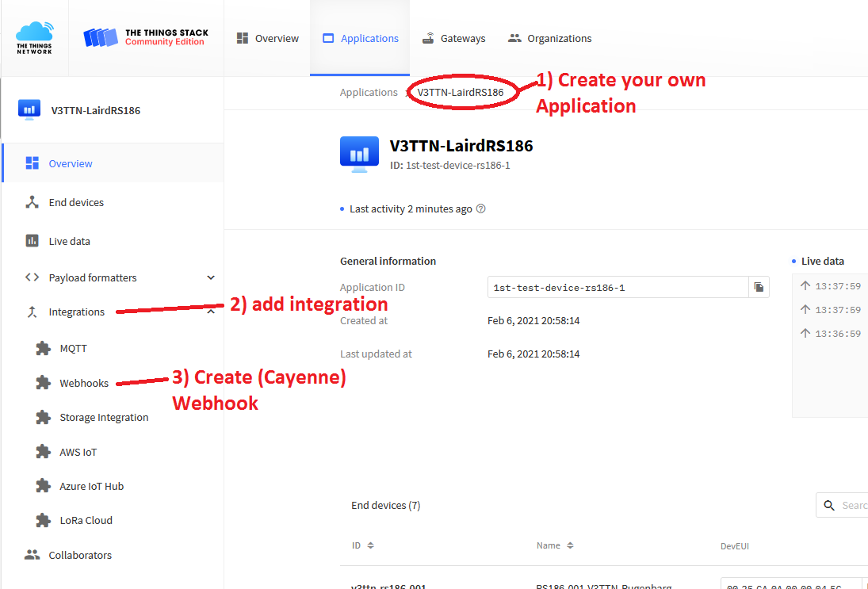Image resolution: width=868 pixels, height=589 pixels.
Task: Open the LoRa Cloud integration
Action: tap(86, 520)
